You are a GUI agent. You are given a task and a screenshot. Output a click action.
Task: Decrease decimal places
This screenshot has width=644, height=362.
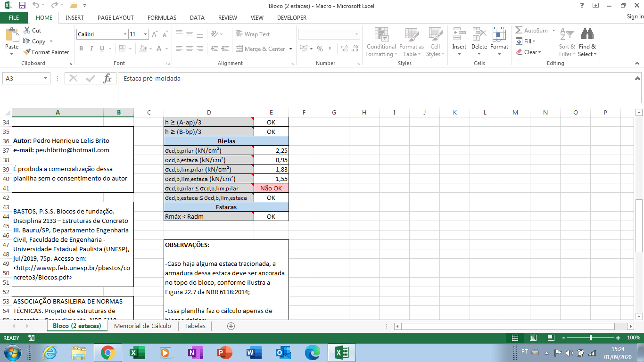(x=355, y=49)
